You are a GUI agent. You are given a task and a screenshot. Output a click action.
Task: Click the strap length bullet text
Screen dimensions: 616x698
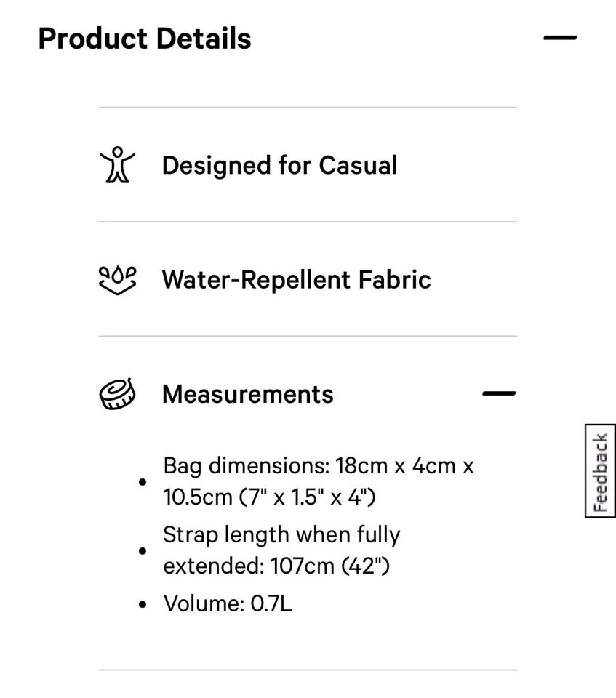coord(281,550)
